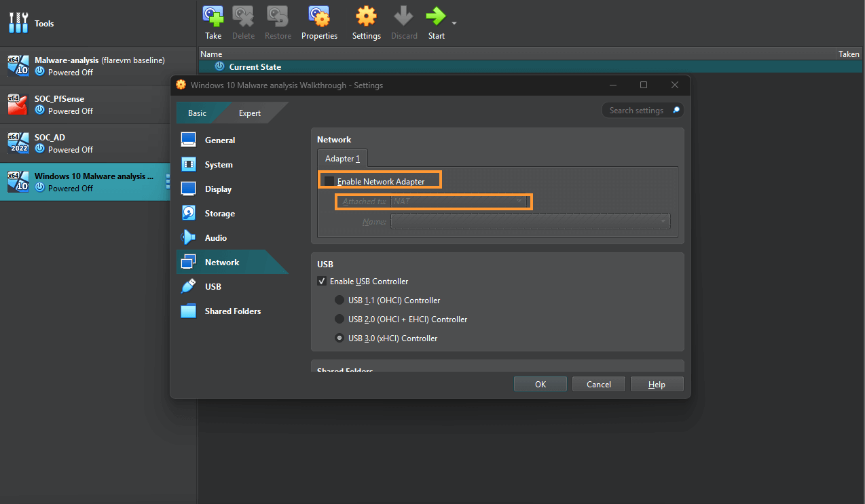The width and height of the screenshot is (865, 504).
Task: Click Help in the Settings dialog
Action: pos(657,384)
